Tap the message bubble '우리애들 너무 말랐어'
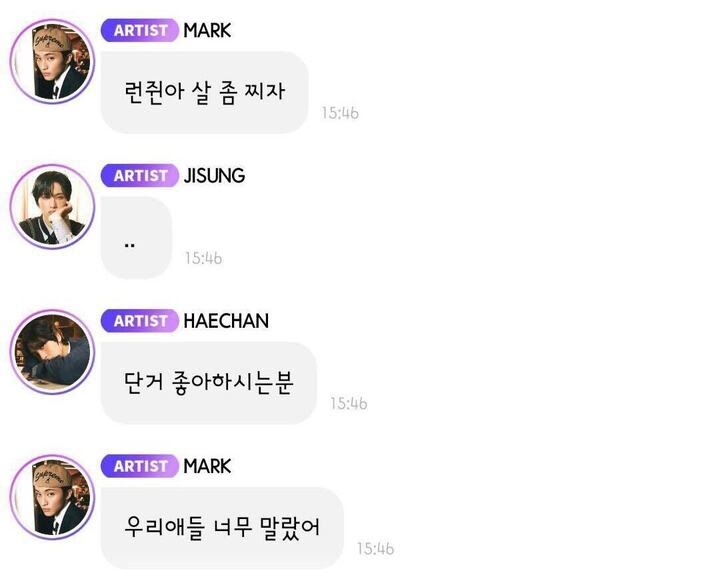This screenshot has height=587, width=720. (222, 528)
